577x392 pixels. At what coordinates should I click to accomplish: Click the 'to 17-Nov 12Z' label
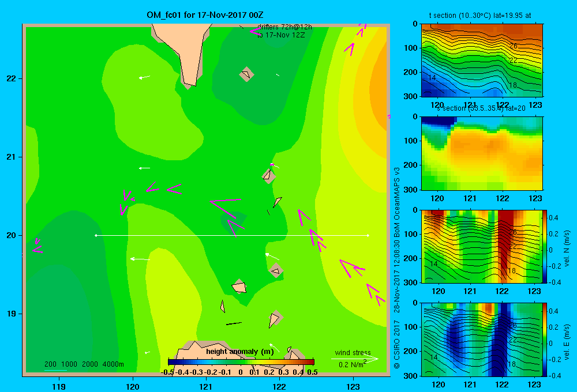click(281, 35)
